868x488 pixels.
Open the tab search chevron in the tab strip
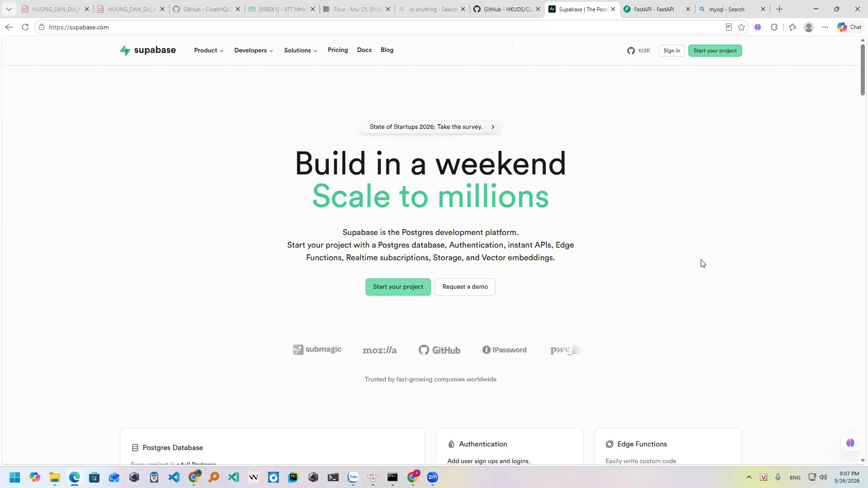pos(9,9)
